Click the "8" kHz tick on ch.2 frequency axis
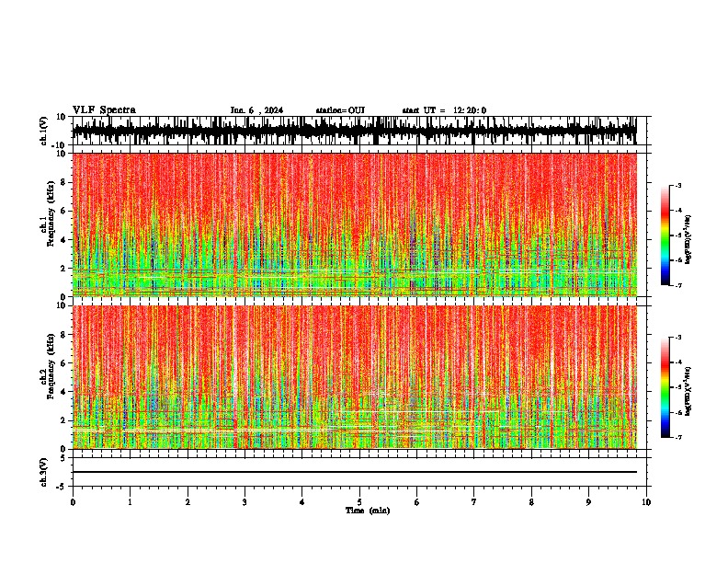Image resolution: width=728 pixels, height=563 pixels. tap(63, 335)
